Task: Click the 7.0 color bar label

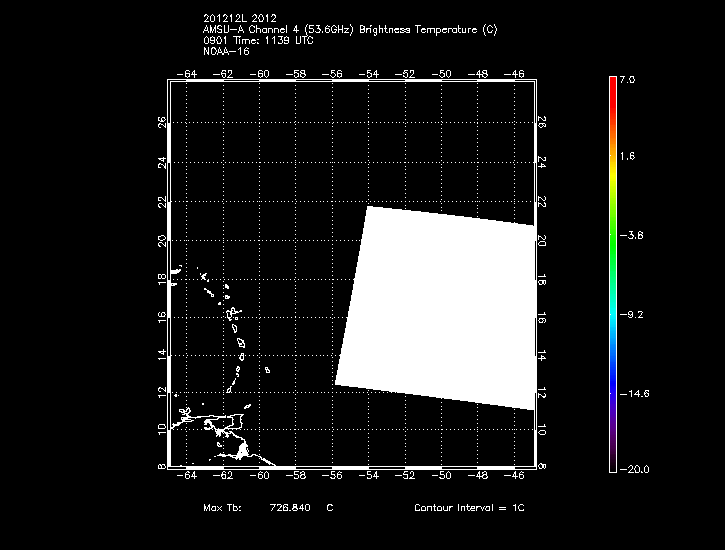Action: (626, 79)
